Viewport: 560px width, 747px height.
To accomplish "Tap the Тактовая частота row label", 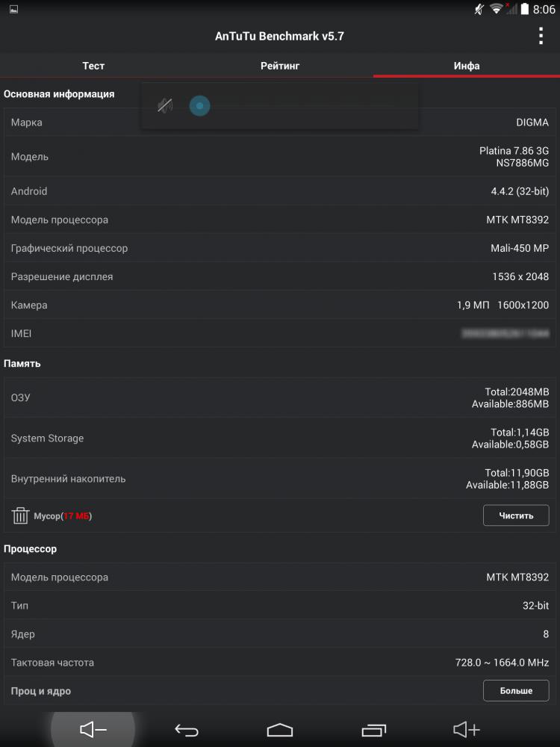I will (x=52, y=663).
